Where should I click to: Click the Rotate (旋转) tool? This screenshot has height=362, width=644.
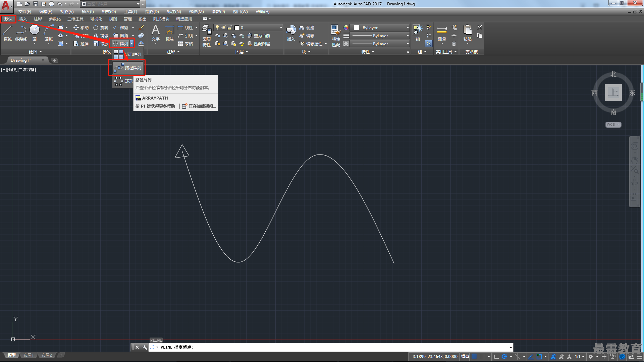point(101,27)
